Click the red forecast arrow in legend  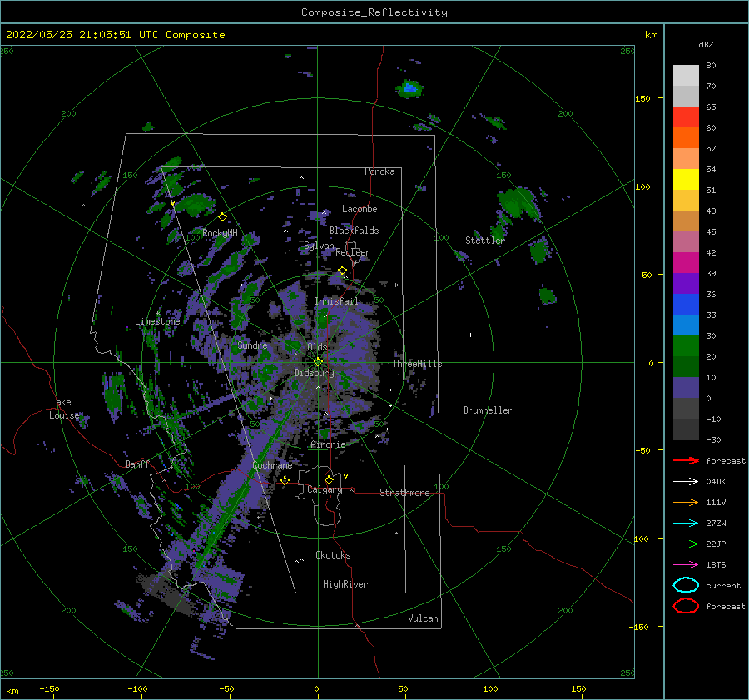(686, 460)
